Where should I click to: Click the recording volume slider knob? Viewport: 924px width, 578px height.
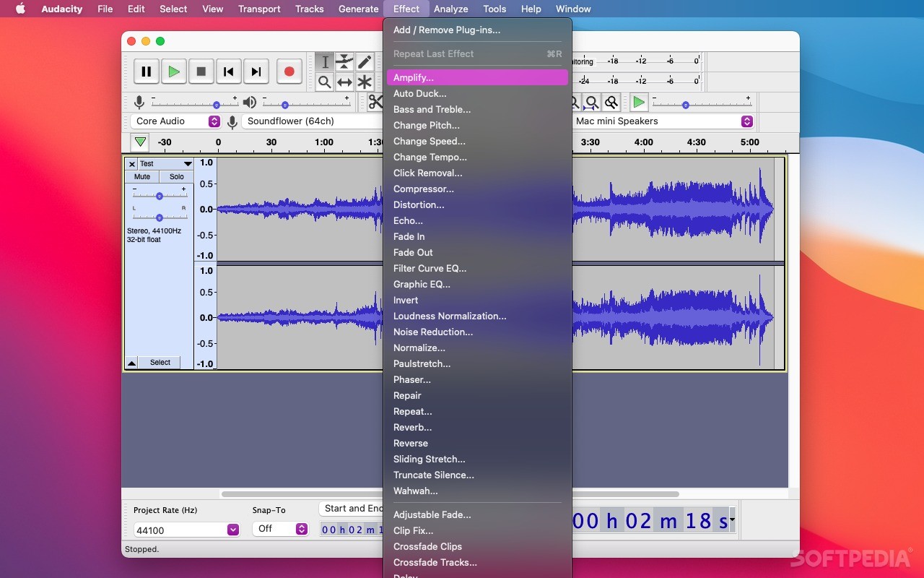216,105
